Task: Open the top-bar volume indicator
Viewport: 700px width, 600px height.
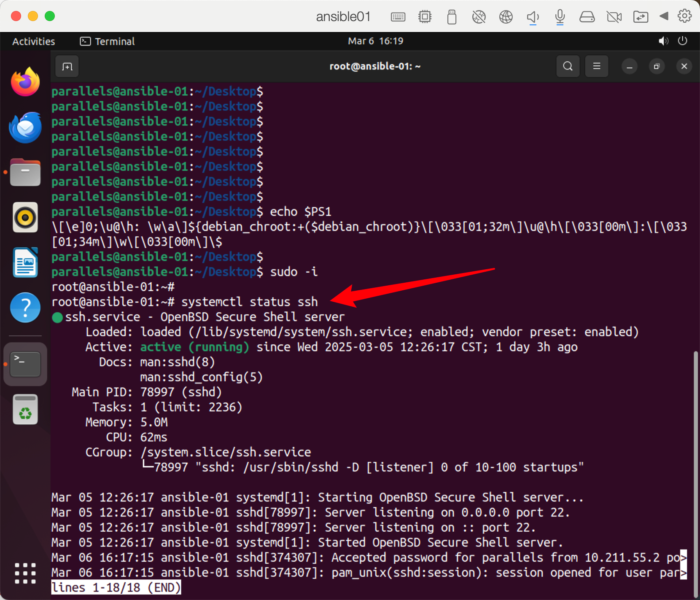Action: coord(663,41)
